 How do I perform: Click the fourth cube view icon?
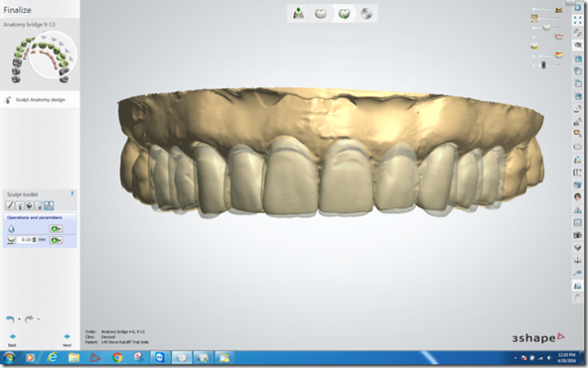pyautogui.click(x=578, y=96)
